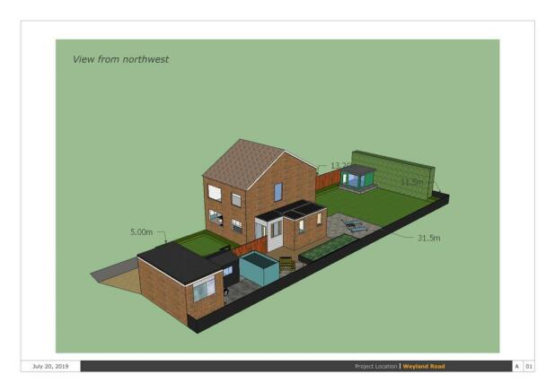
Task: Click the main house pitched roof
Action: [244, 162]
